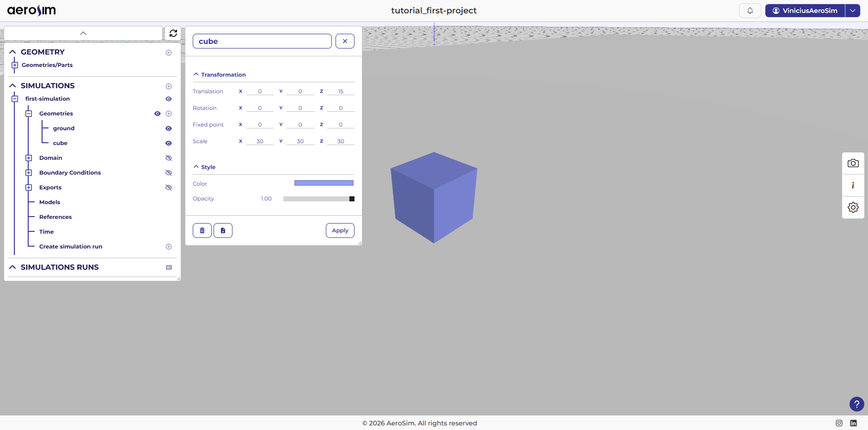
Task: Refresh the project tree panel
Action: (173, 33)
